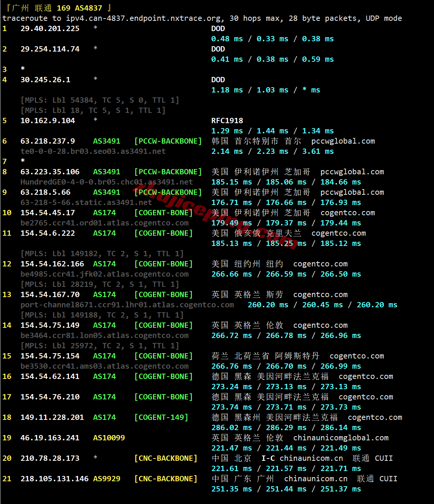Click hostname be3530.ccr41.ams03.atlas.cogentco.com
Viewport: 434px width, 504px height.
pyautogui.click(x=104, y=366)
